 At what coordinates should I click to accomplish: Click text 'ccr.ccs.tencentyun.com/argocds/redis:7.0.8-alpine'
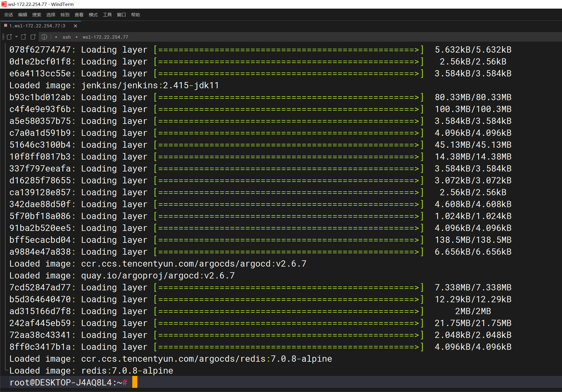pyautogui.click(x=207, y=359)
